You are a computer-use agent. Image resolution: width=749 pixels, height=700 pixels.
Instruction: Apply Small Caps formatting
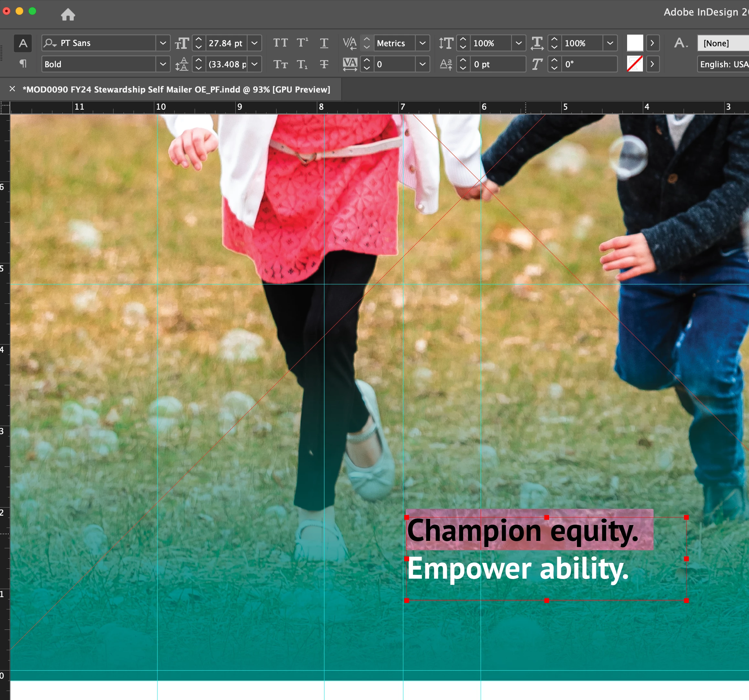pyautogui.click(x=280, y=64)
